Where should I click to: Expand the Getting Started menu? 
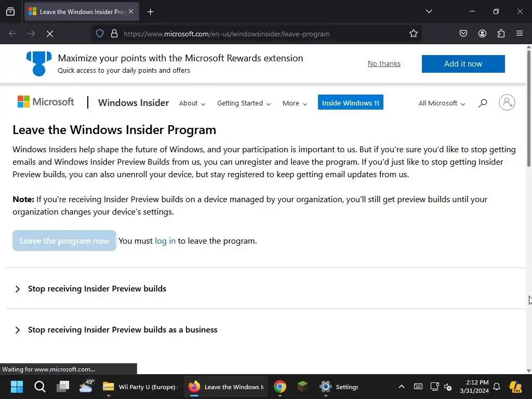[244, 103]
